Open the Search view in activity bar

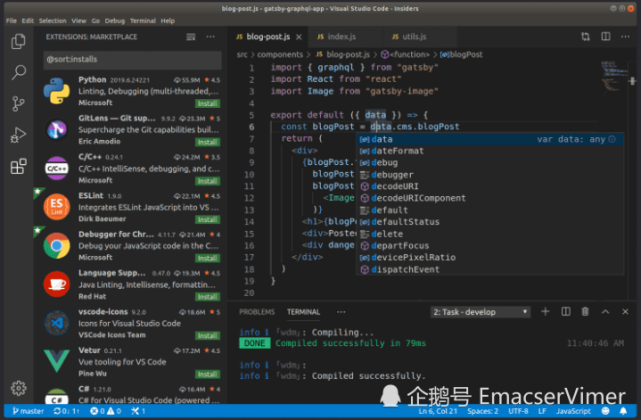tap(18, 72)
